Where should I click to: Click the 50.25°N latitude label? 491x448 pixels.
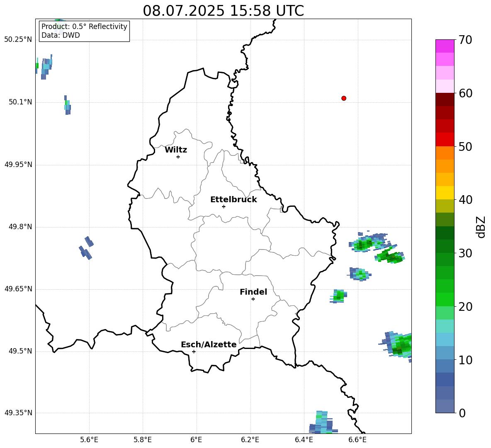[18, 40]
